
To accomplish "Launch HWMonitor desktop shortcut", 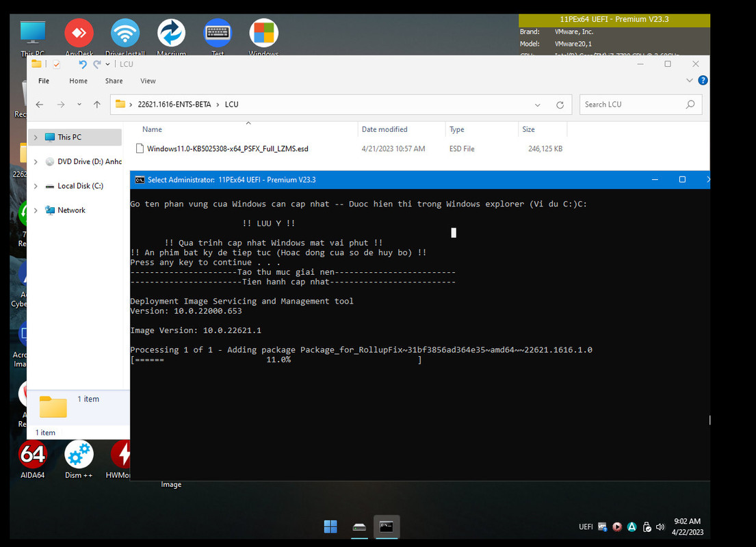I will point(120,459).
